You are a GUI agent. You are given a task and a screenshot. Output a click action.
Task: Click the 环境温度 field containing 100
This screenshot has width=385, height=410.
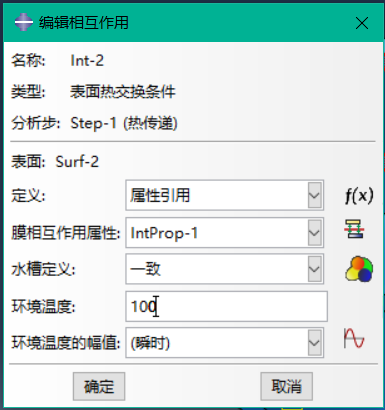[226, 306]
